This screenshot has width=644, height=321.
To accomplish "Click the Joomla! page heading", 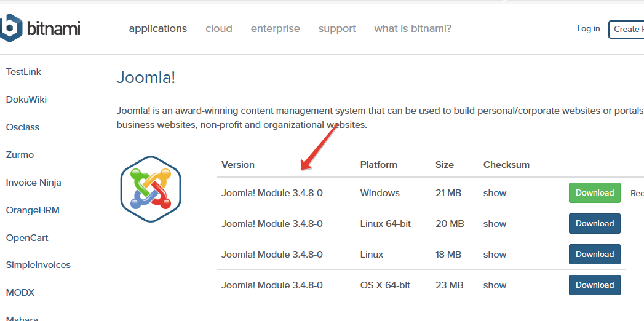I will 146,78.
